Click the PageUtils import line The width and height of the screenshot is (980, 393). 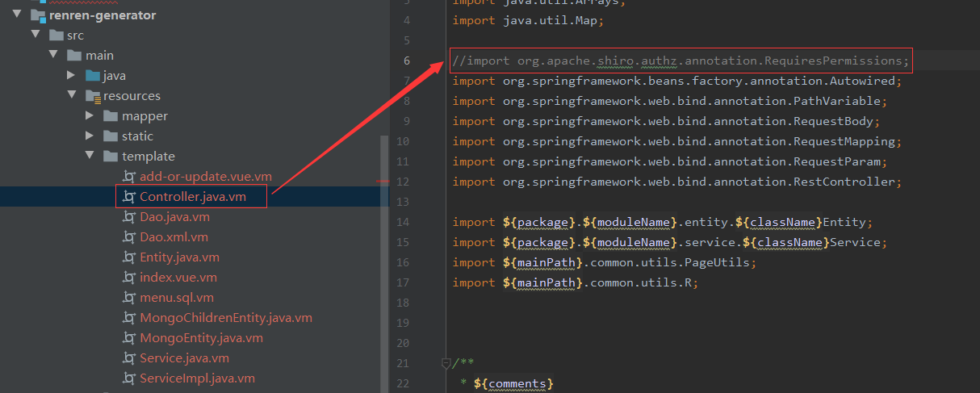605,262
